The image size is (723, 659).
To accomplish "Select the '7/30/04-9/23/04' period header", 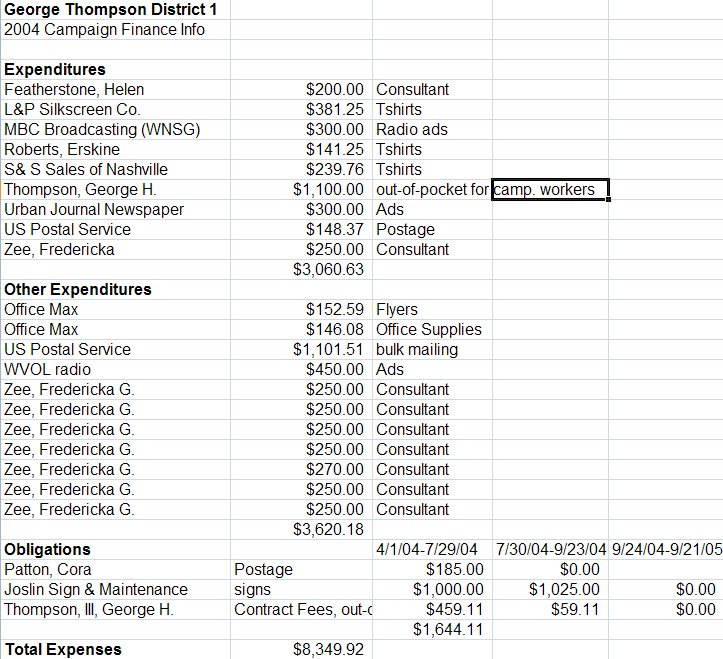I will (551, 549).
